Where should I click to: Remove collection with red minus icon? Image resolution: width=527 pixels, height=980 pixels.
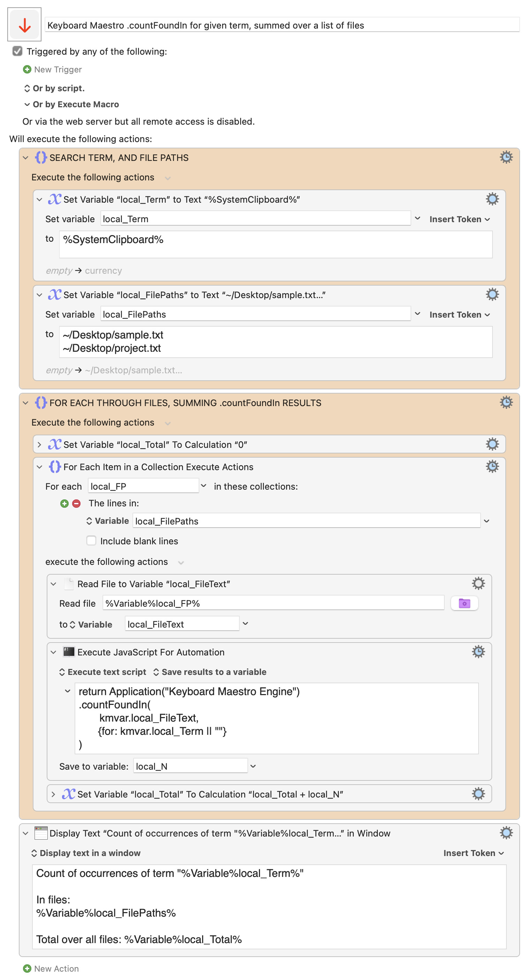point(77,503)
